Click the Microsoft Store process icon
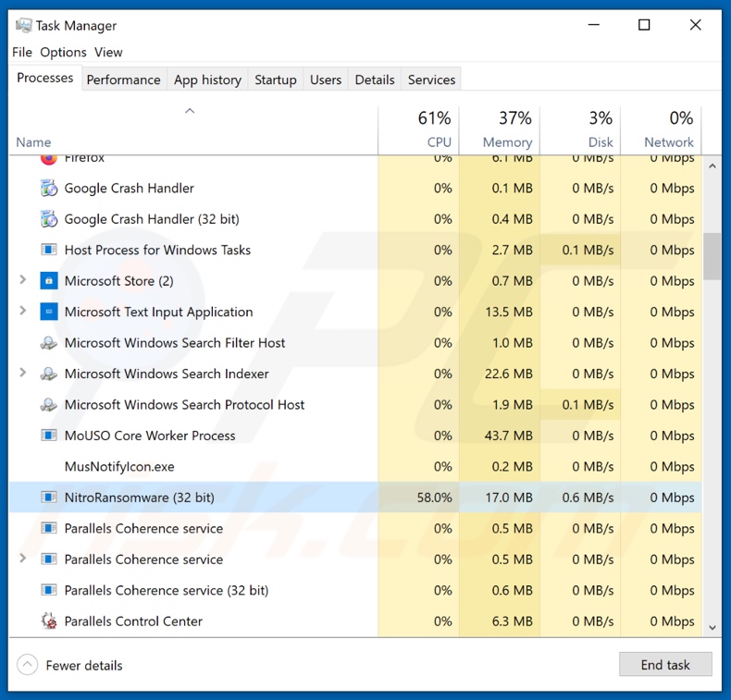This screenshot has width=731, height=700. 48,281
